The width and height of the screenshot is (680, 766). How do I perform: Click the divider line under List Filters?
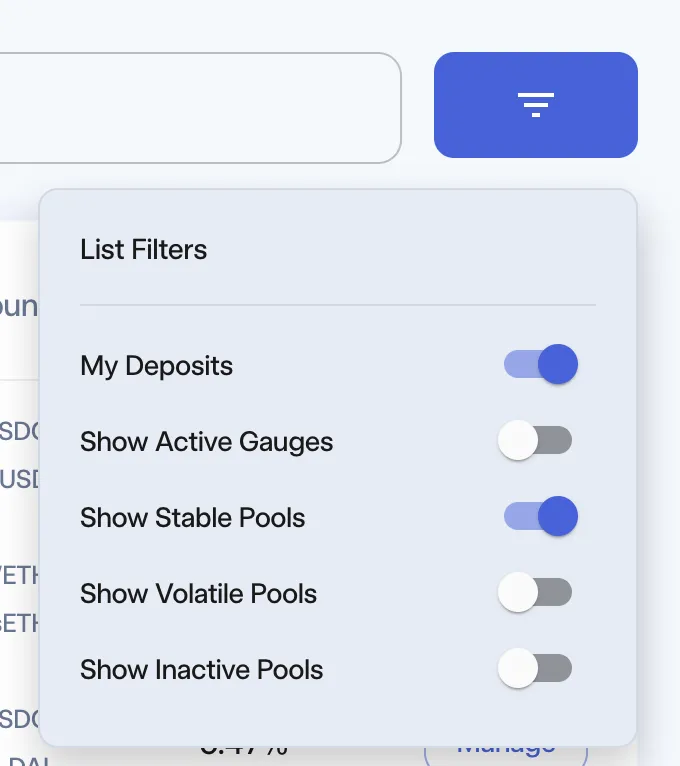pyautogui.click(x=338, y=305)
